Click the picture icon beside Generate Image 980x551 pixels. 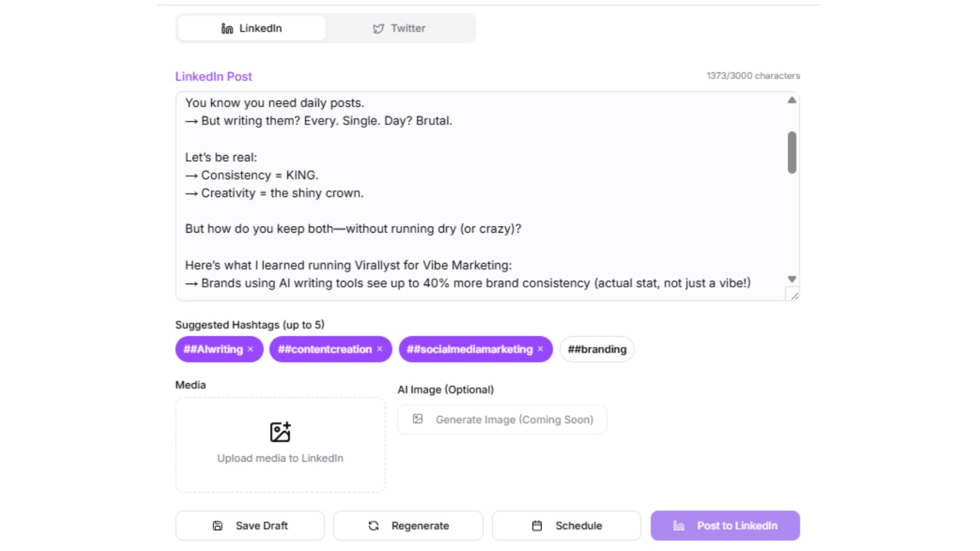tap(418, 419)
